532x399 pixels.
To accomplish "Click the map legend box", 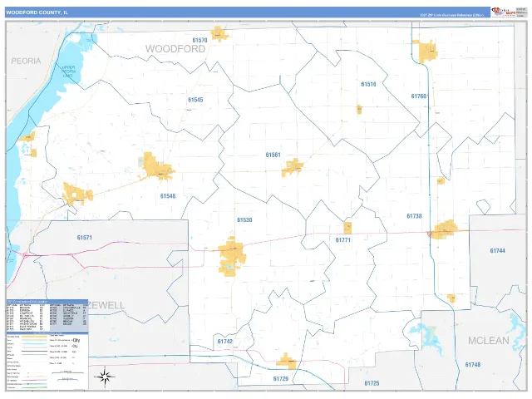I will [47, 362].
